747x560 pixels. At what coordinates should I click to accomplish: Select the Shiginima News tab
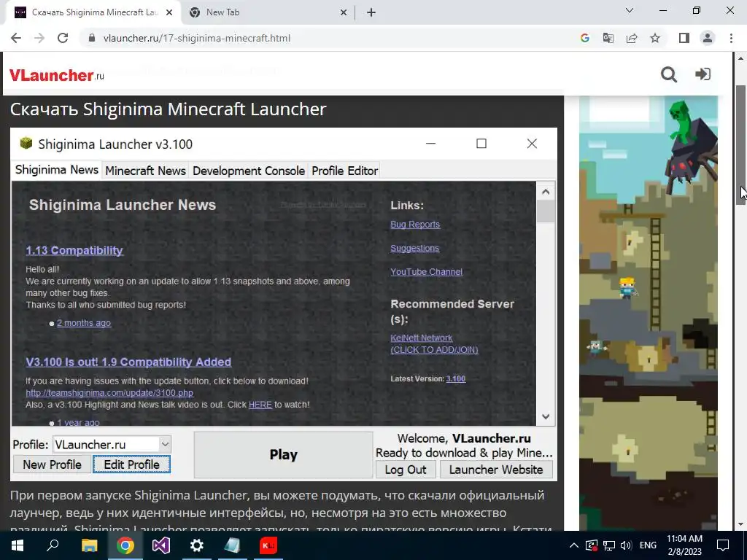coord(57,169)
